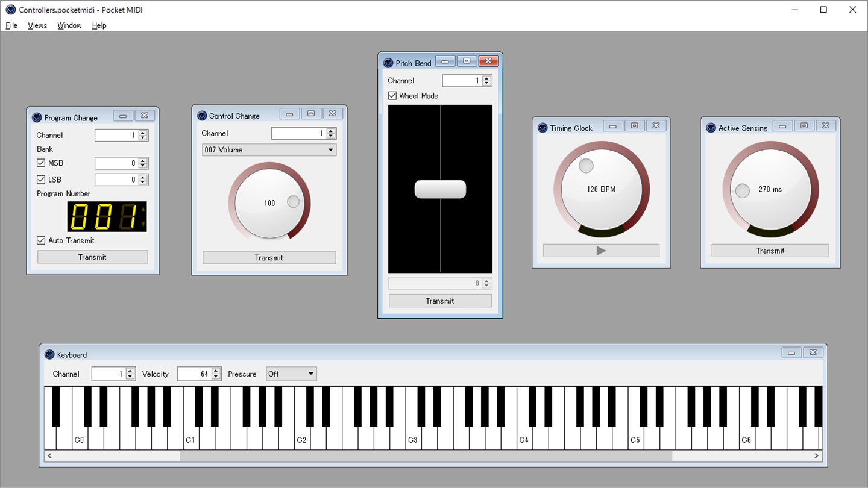The image size is (868, 488).
Task: Uncheck the MSB bank checkbox
Action: [41, 163]
